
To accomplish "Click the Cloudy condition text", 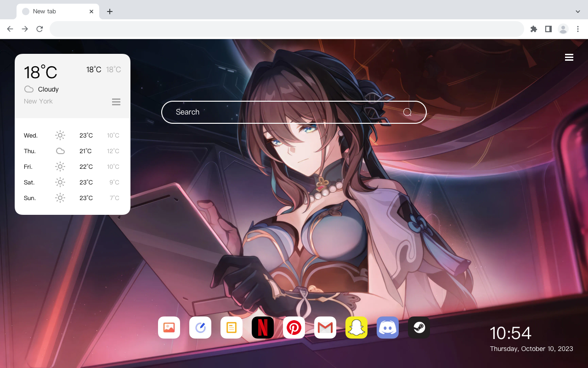I will [x=48, y=89].
